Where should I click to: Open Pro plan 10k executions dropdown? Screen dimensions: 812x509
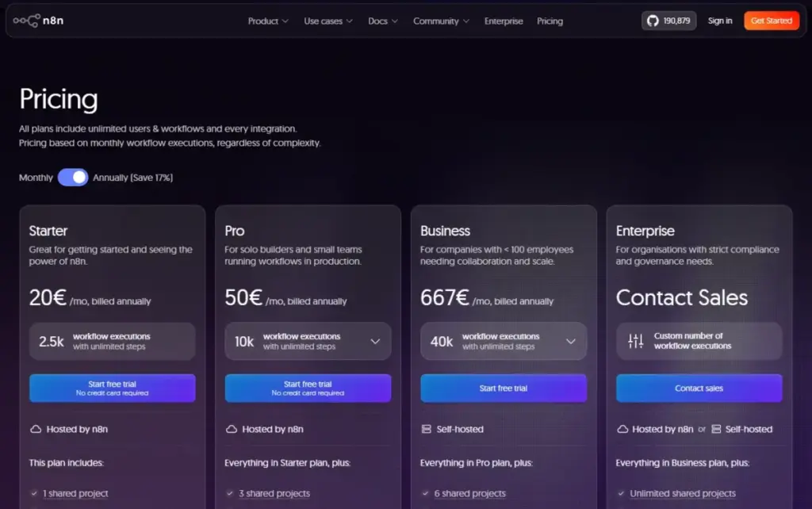pyautogui.click(x=308, y=341)
